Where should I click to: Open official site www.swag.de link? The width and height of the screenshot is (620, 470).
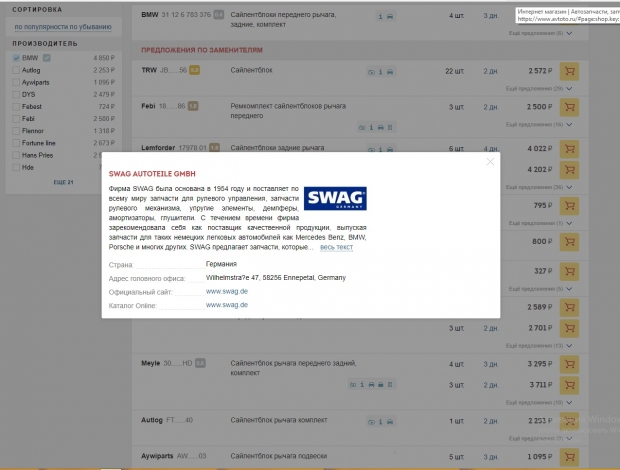pos(226,291)
